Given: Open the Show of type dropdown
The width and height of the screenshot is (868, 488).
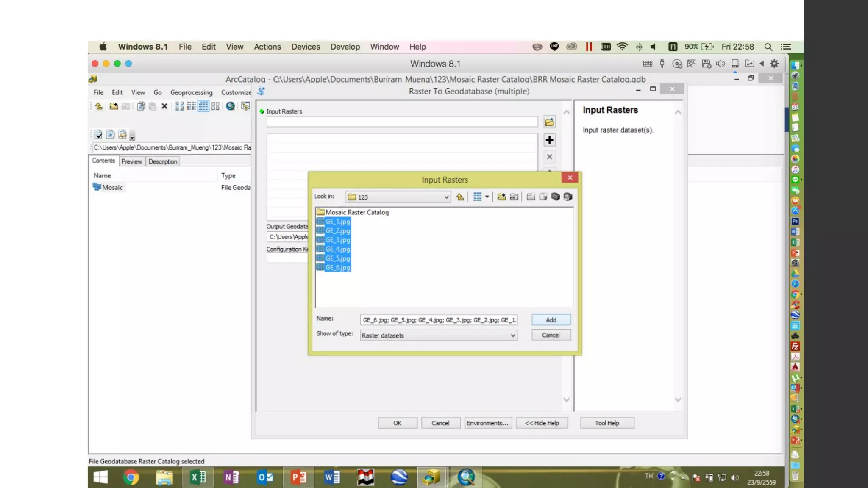Looking at the screenshot, I should (512, 335).
